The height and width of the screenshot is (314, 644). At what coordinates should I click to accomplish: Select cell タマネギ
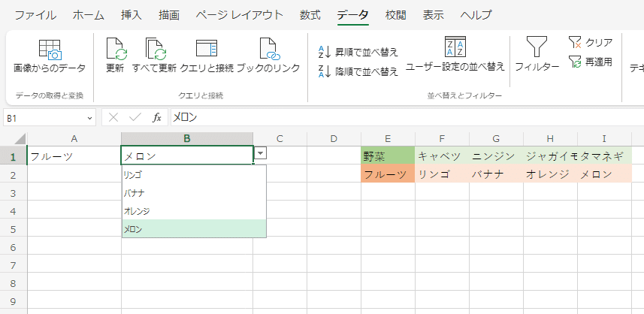[605, 156]
